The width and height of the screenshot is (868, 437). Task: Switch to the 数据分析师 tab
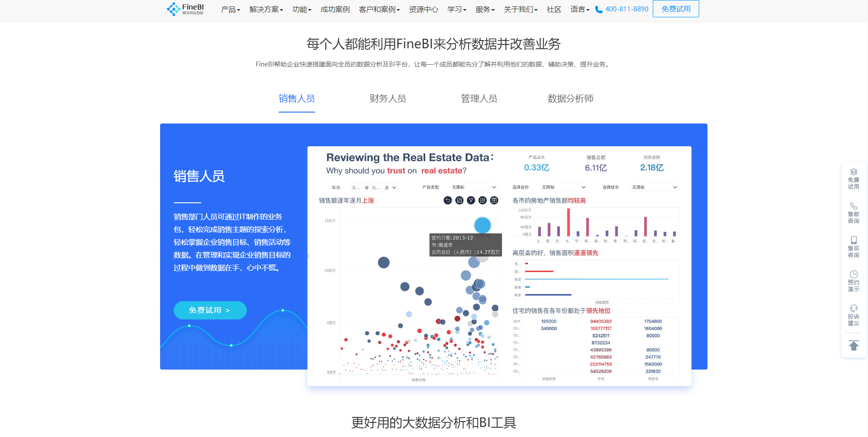click(571, 98)
